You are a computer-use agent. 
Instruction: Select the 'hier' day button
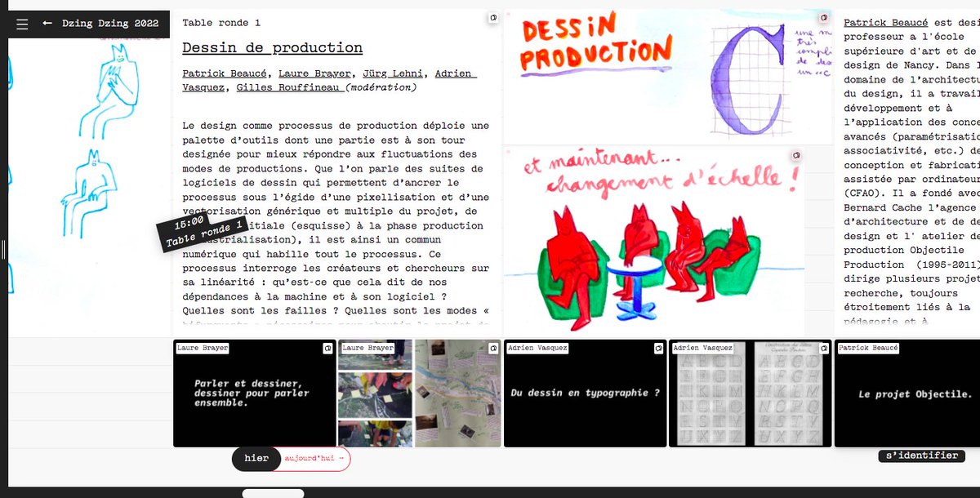(x=256, y=459)
